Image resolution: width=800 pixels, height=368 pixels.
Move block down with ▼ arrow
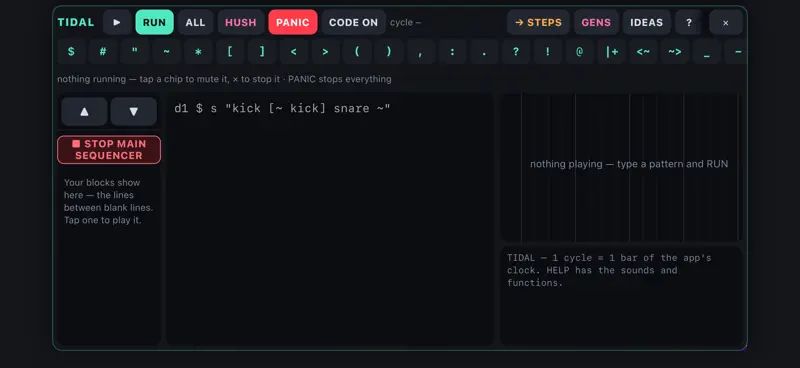(x=134, y=111)
